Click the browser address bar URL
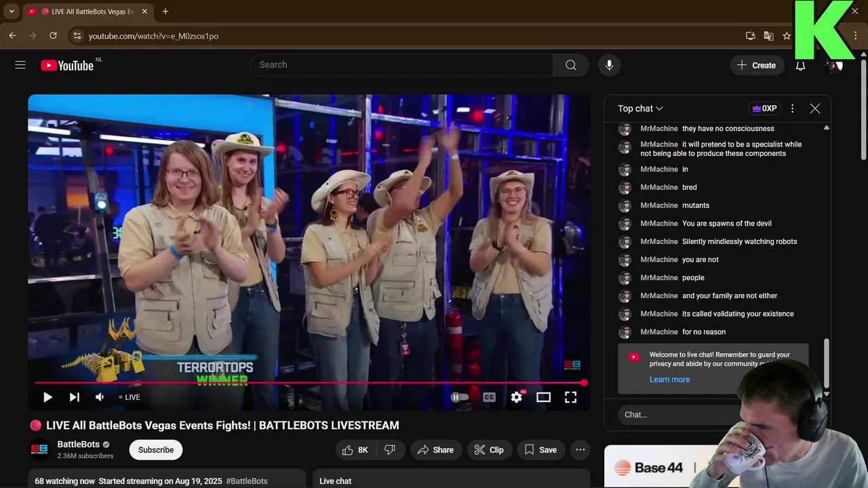The image size is (868, 488). [153, 36]
